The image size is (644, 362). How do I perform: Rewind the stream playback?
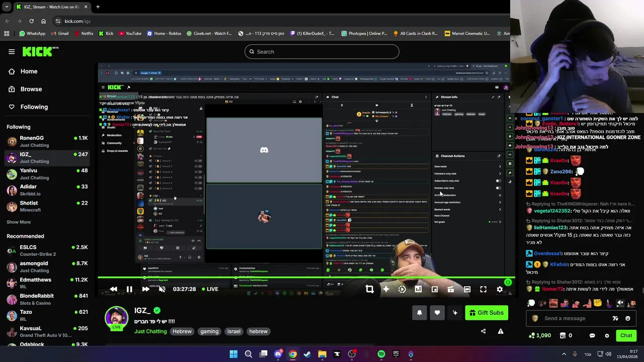(113, 289)
